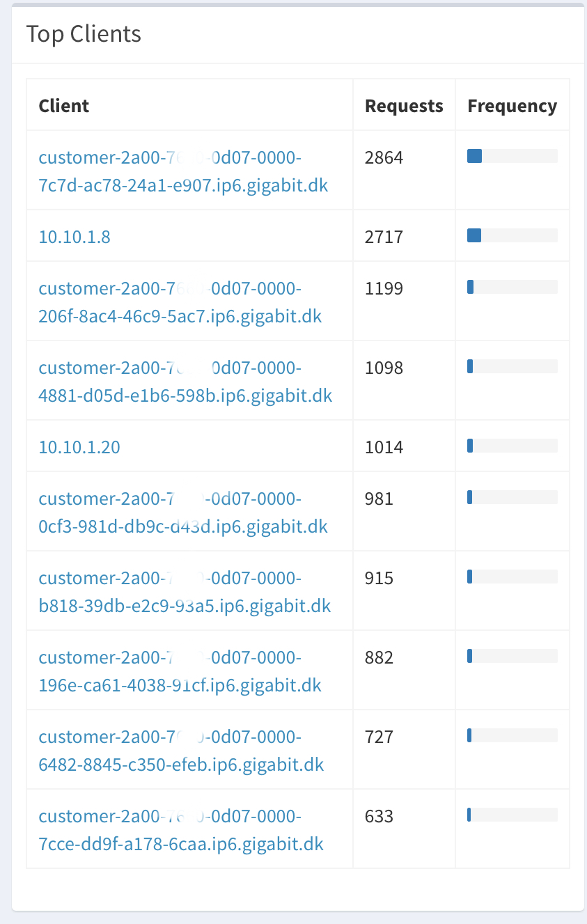Click the frequency bar for client 10.10.1.8
This screenshot has width=587, height=924.
512,235
